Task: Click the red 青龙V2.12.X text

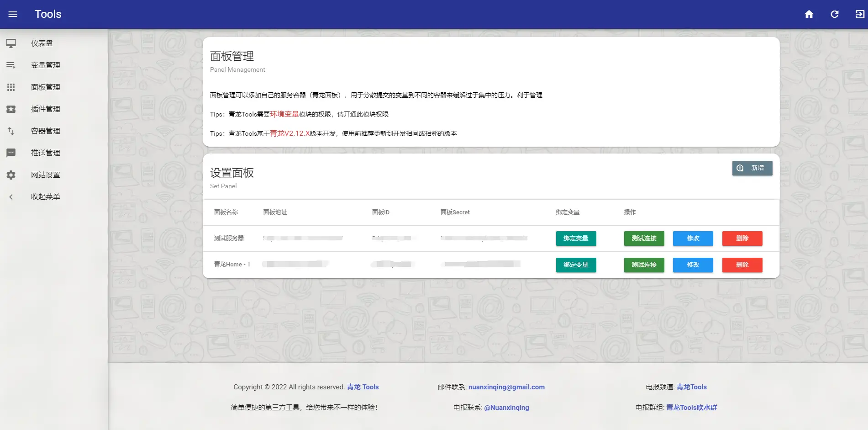Action: (x=290, y=133)
